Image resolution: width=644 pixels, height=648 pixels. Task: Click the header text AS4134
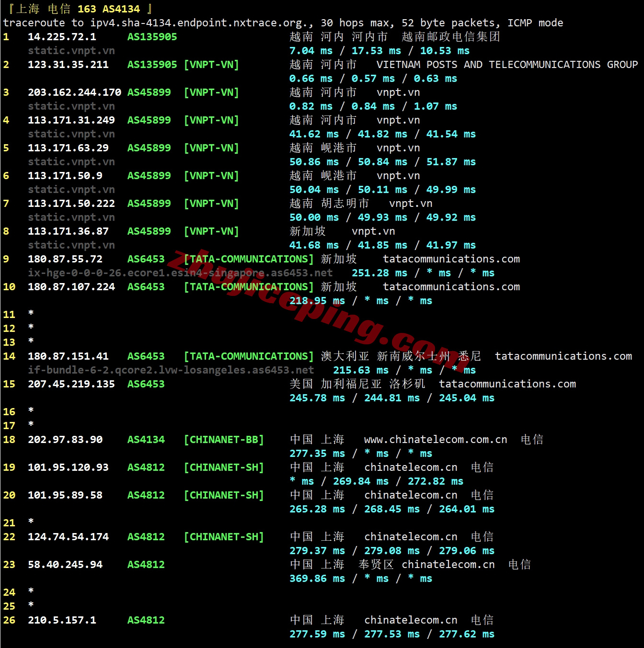121,9
